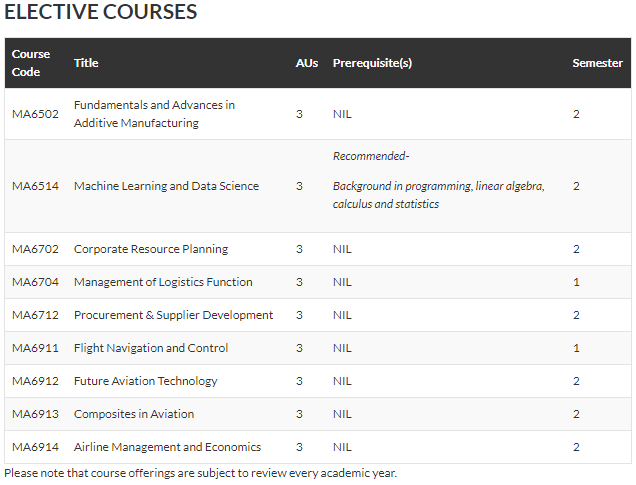Click the ELECTIVE COURSES heading
This screenshot has height=485, width=636.
(101, 11)
